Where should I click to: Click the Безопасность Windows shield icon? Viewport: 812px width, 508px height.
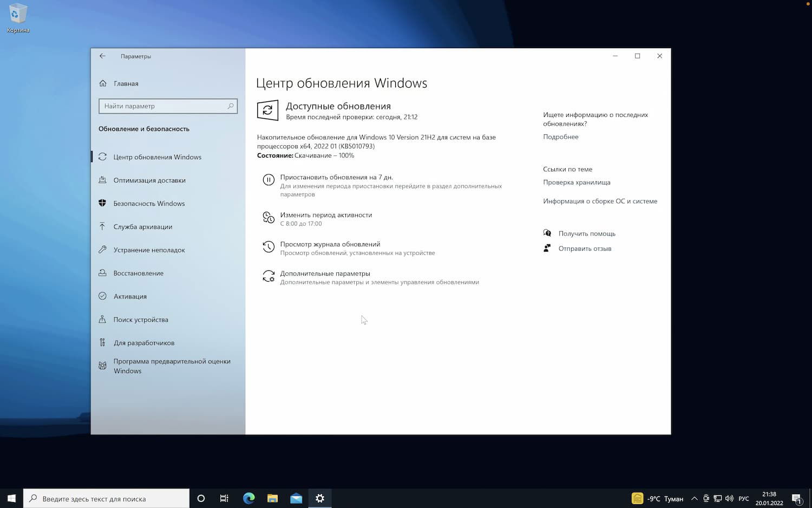(x=102, y=203)
